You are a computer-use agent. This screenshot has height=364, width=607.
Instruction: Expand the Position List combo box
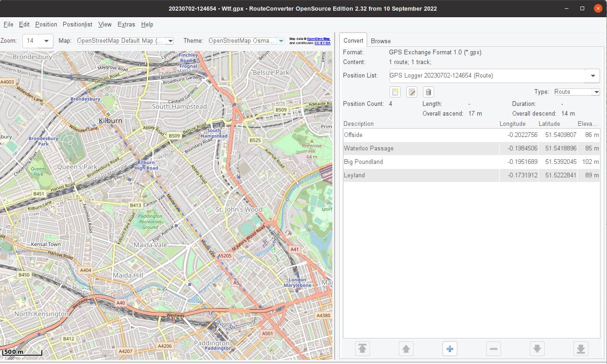pyautogui.click(x=593, y=76)
